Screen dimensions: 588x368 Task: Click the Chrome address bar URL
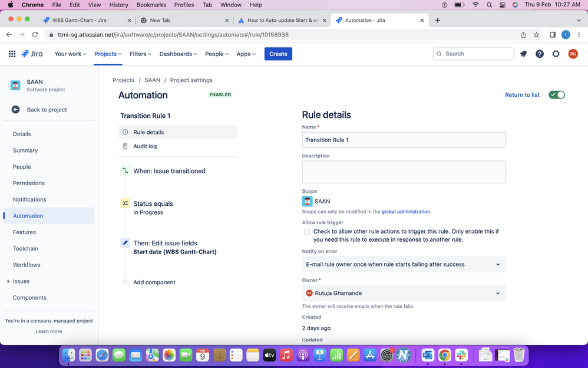pyautogui.click(x=173, y=35)
